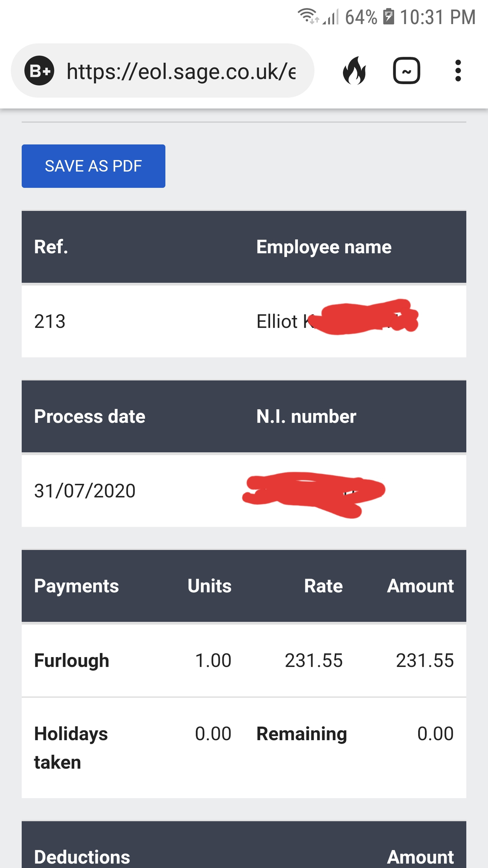Tap the Deductions section header

coord(82,857)
